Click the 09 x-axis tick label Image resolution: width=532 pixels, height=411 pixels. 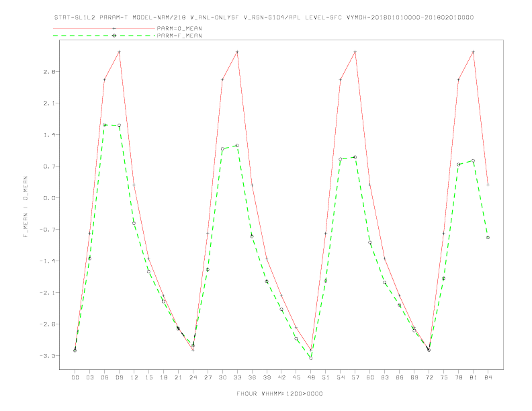[x=119, y=377]
